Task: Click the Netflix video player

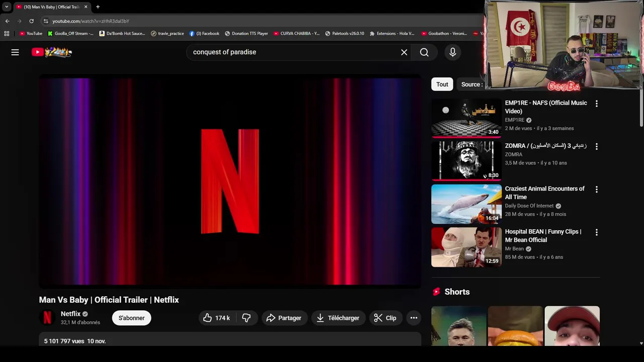Action: (230, 182)
